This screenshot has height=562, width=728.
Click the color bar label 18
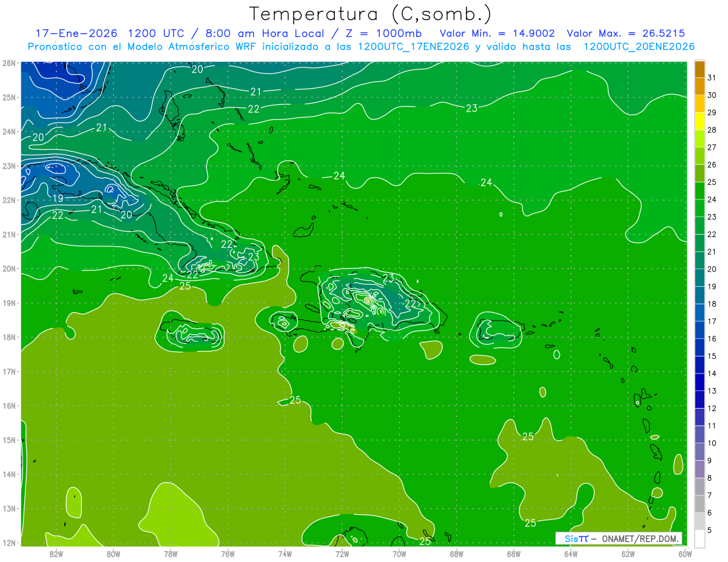(712, 304)
